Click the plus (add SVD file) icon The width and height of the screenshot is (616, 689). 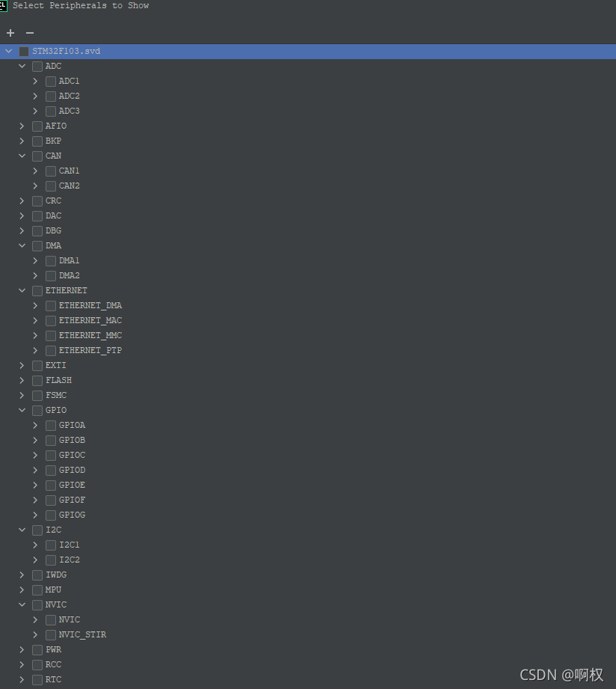click(10, 33)
